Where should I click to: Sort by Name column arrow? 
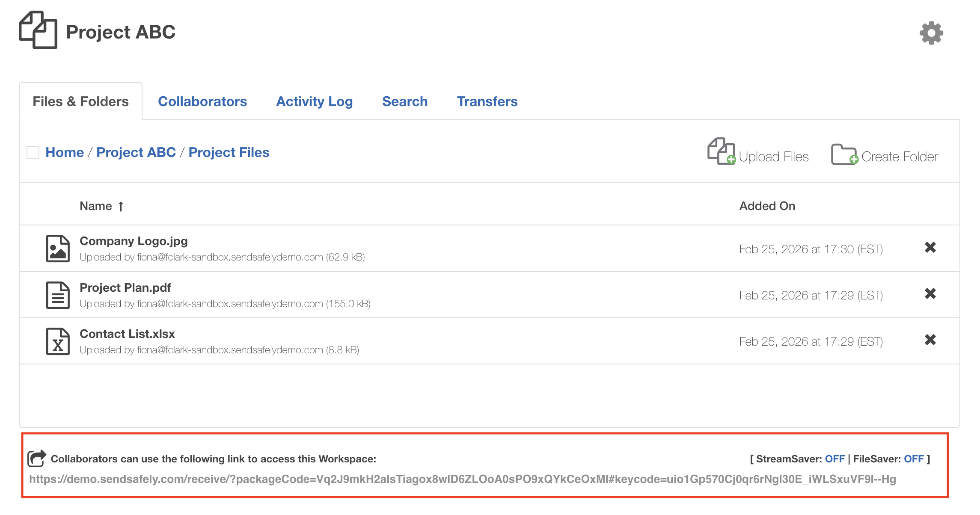coord(121,207)
